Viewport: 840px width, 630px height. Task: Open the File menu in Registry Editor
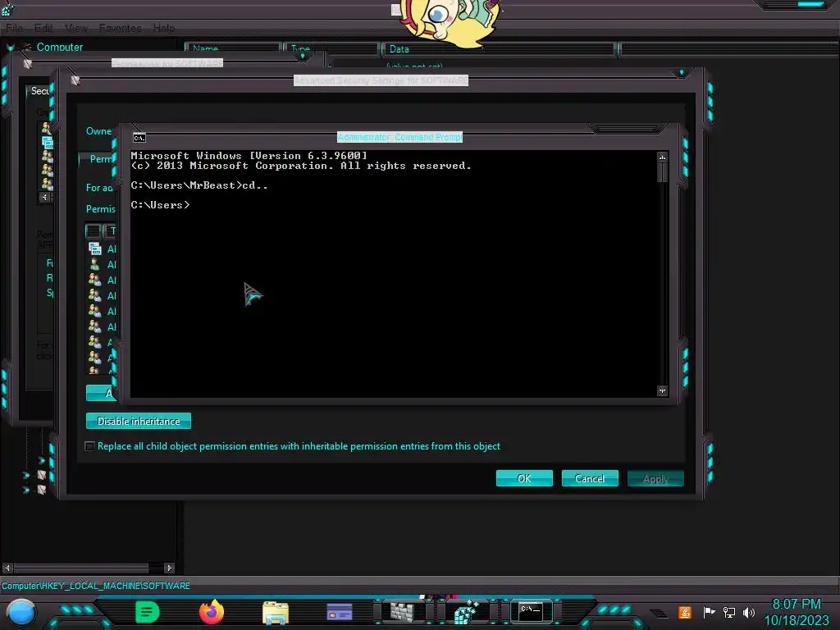tap(15, 28)
